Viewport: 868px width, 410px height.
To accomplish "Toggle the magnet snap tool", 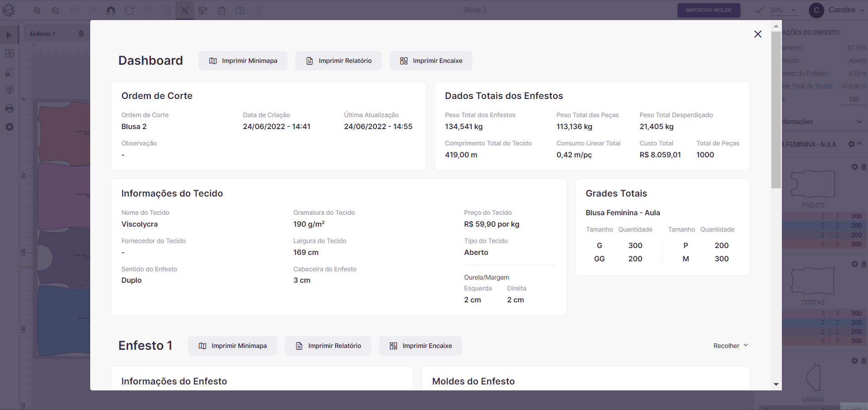I will (111, 10).
